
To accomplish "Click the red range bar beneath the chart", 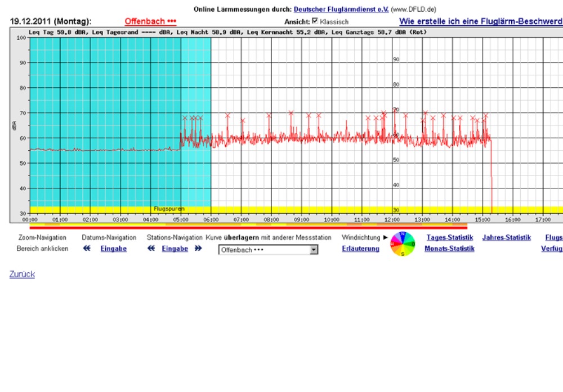I will pyautogui.click(x=248, y=228).
